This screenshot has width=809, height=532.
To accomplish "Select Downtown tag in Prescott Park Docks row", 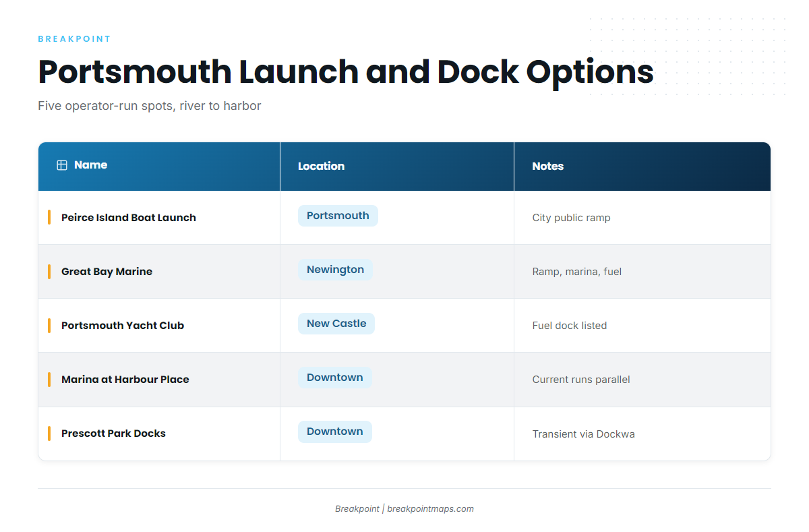I will coord(335,432).
